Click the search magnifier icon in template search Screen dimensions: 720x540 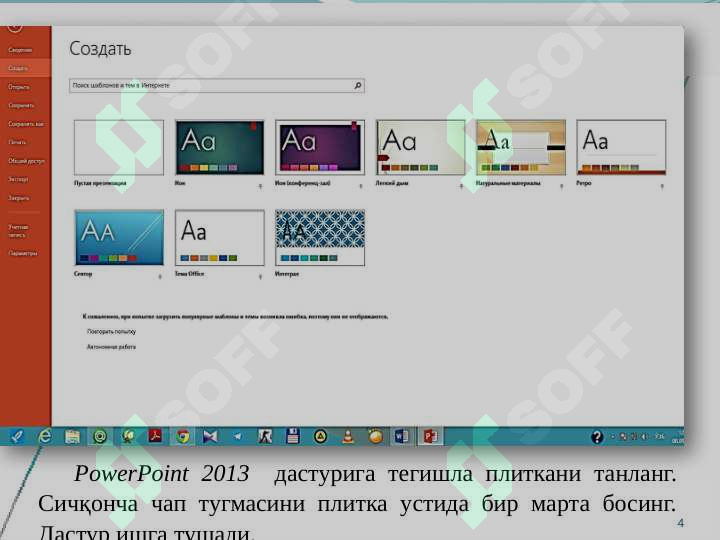pyautogui.click(x=358, y=85)
